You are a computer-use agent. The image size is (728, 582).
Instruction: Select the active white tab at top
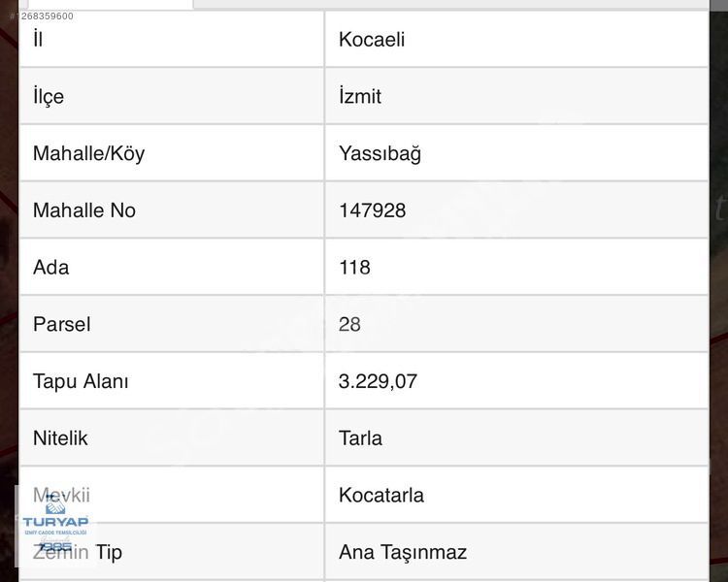(110, 4)
